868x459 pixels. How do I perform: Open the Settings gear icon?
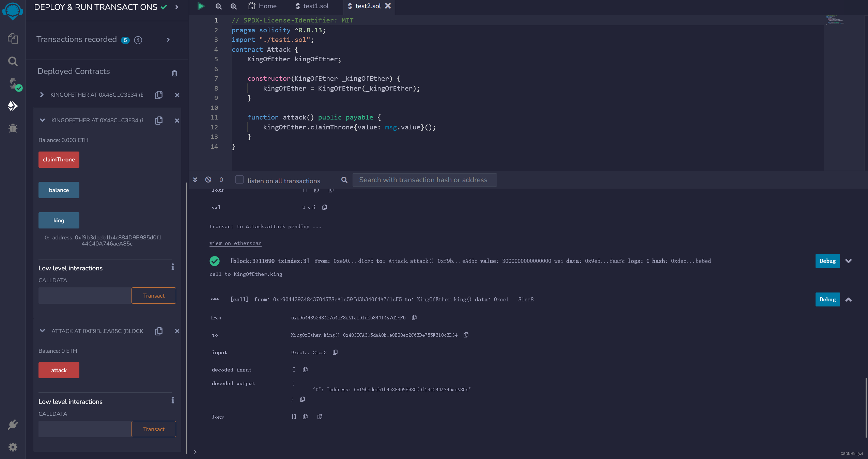(x=13, y=447)
